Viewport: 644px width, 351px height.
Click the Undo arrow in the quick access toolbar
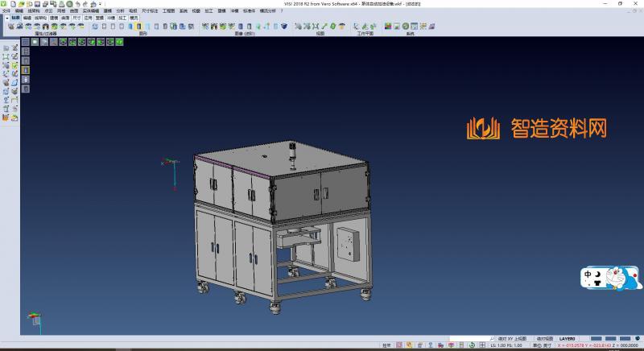[x=76, y=4]
